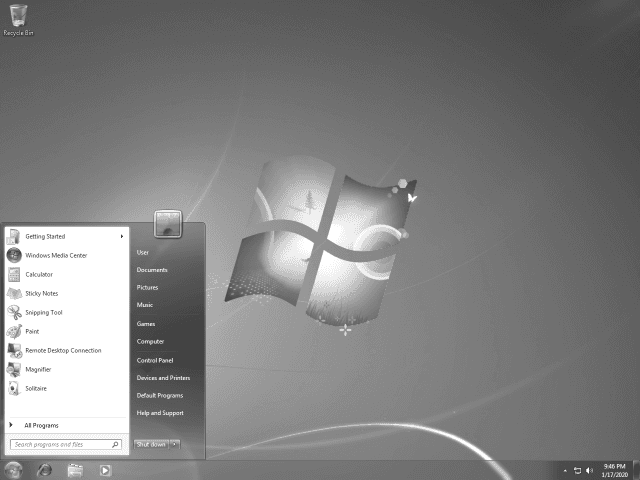The height and width of the screenshot is (480, 640).
Task: Open Control Panel from Start menu
Action: [155, 360]
